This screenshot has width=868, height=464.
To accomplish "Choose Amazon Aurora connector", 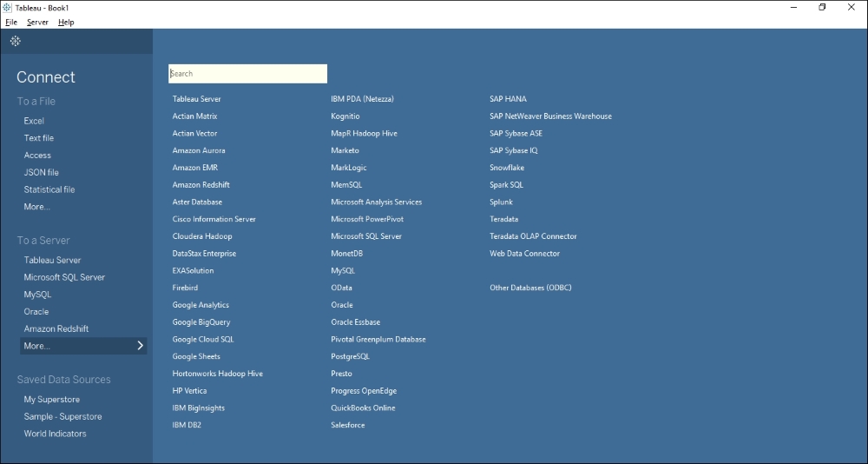I will click(199, 150).
